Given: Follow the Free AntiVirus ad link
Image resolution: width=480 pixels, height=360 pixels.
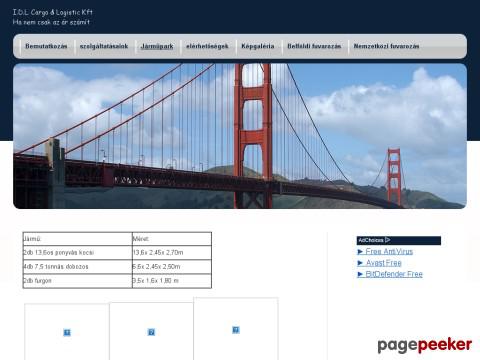Looking at the screenshot, I should click(389, 251).
